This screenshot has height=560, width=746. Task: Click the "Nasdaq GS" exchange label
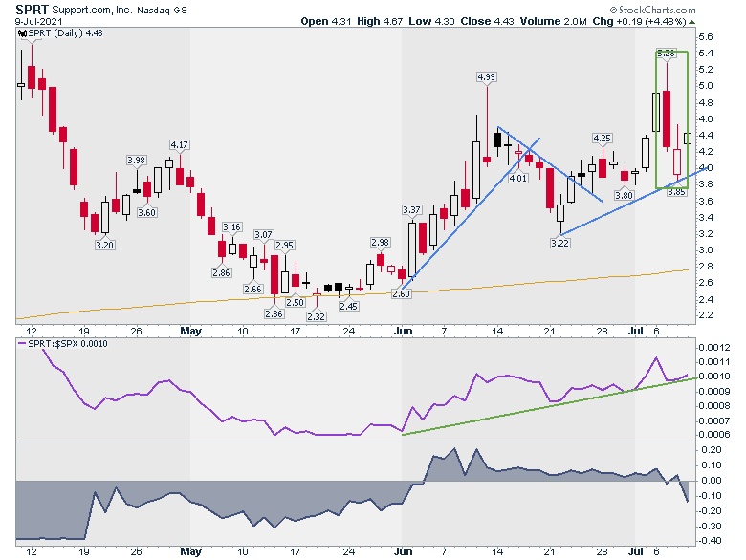coord(162,10)
